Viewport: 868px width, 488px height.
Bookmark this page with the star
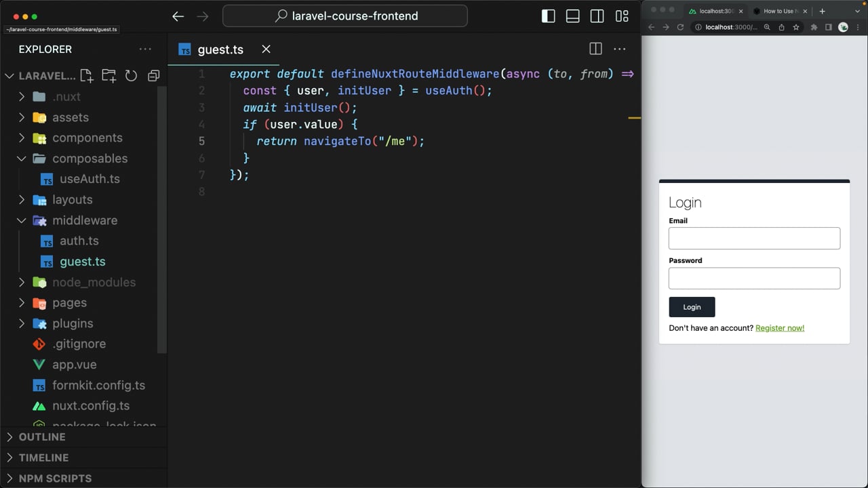click(795, 27)
